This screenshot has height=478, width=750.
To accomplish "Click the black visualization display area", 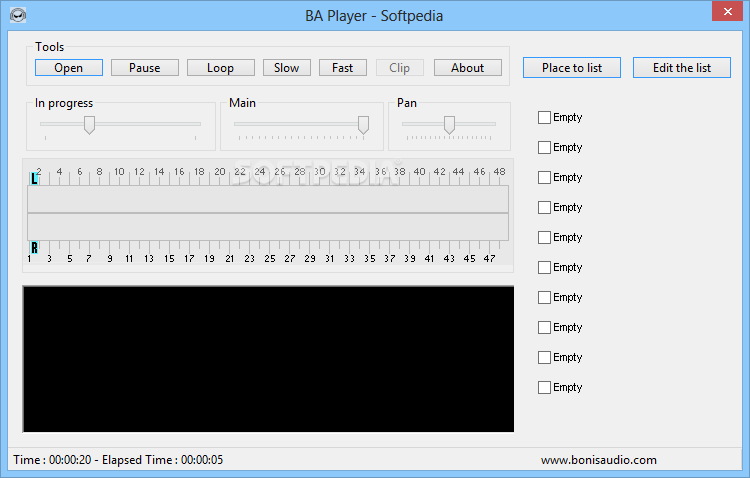I will point(268,359).
